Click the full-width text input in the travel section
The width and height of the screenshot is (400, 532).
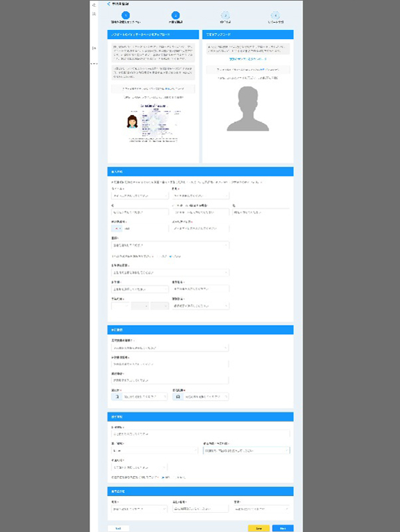[201, 434]
